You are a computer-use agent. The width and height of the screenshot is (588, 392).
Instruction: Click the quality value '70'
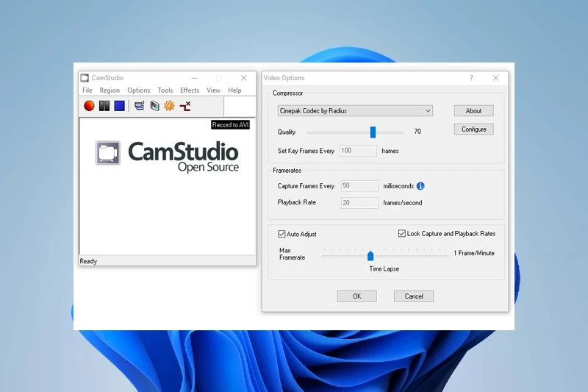(417, 132)
